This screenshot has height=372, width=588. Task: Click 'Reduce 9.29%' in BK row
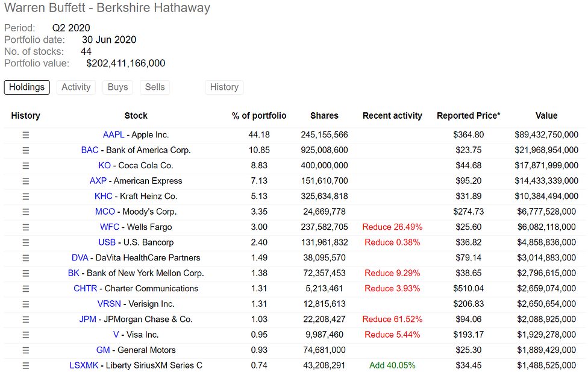[392, 273]
